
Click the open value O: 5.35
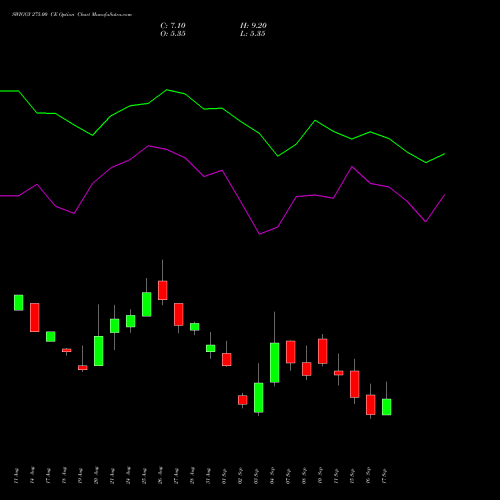tap(173, 34)
